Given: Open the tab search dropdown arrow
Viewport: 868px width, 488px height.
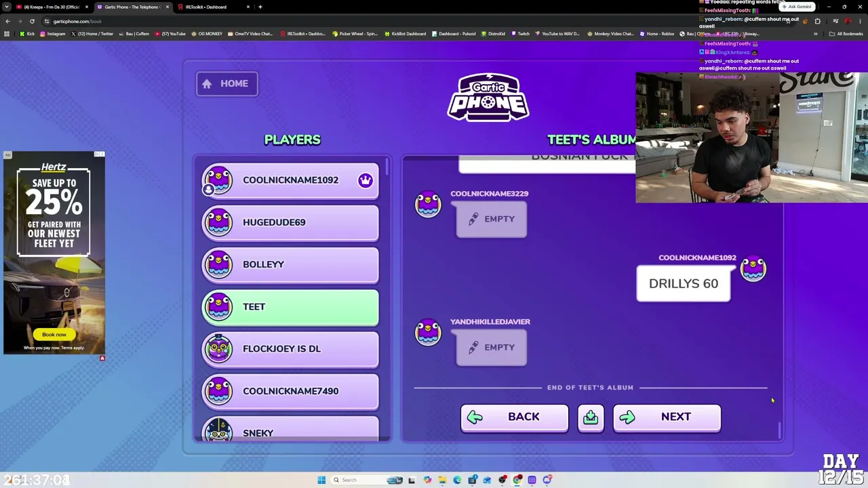Looking at the screenshot, I should (7, 7).
